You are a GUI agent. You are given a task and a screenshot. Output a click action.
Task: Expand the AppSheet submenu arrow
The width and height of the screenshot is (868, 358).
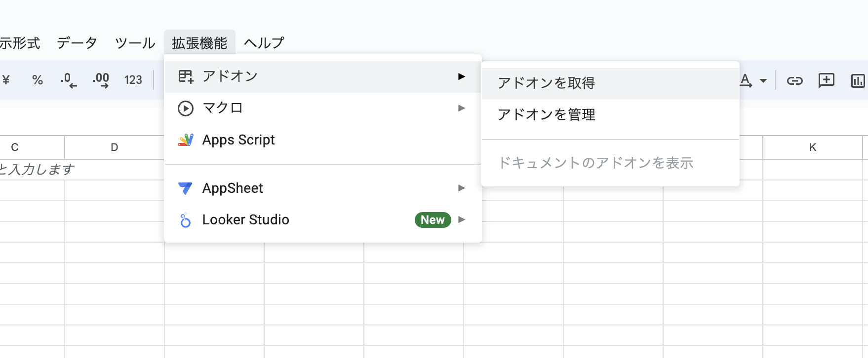pyautogui.click(x=462, y=188)
